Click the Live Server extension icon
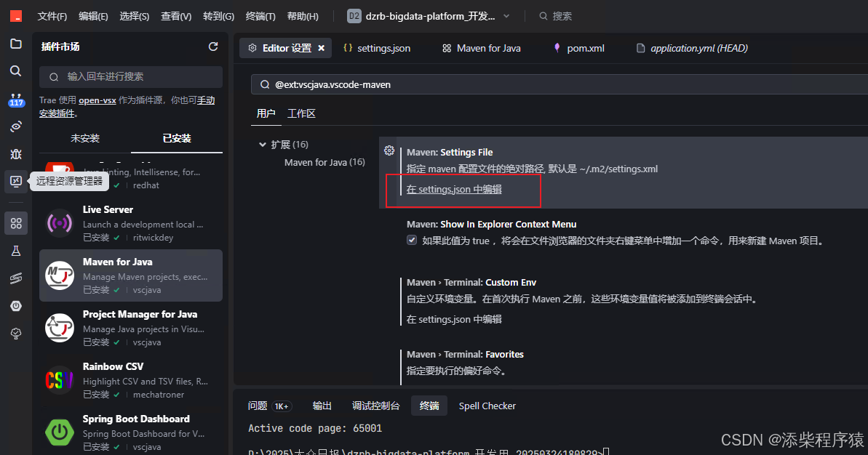Screen dimensions: 868x455 click(x=59, y=223)
